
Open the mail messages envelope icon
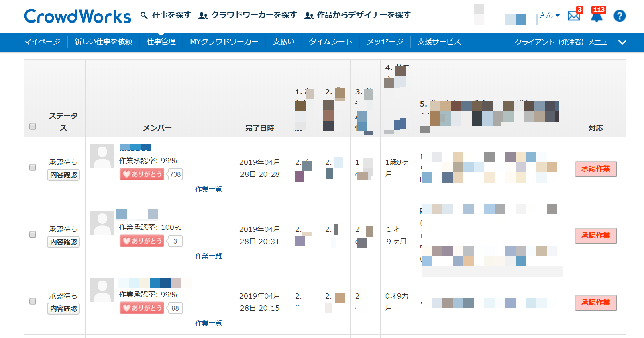(574, 16)
